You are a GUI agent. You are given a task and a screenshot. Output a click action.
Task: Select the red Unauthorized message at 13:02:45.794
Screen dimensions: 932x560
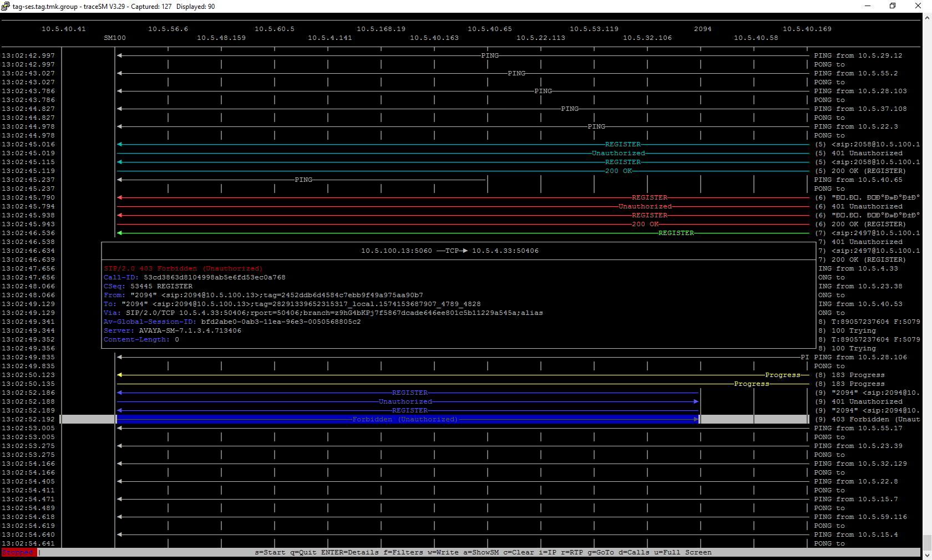(x=463, y=206)
